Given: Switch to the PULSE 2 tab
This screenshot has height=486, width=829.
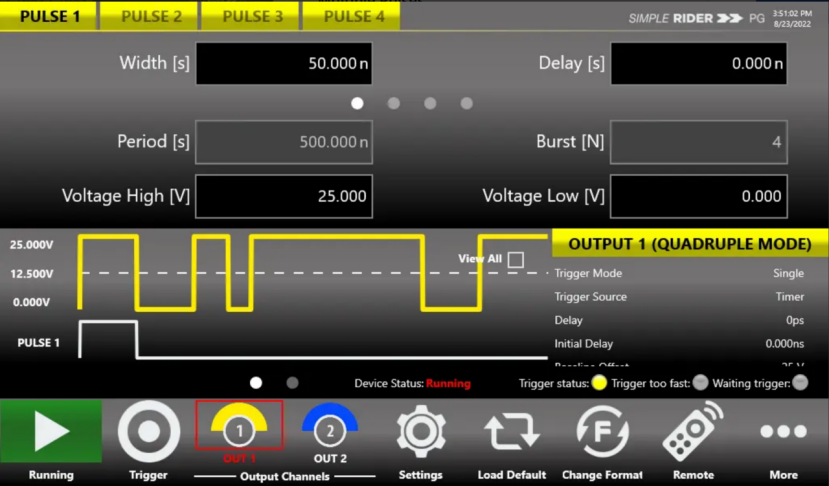Looking at the screenshot, I should coord(151,16).
